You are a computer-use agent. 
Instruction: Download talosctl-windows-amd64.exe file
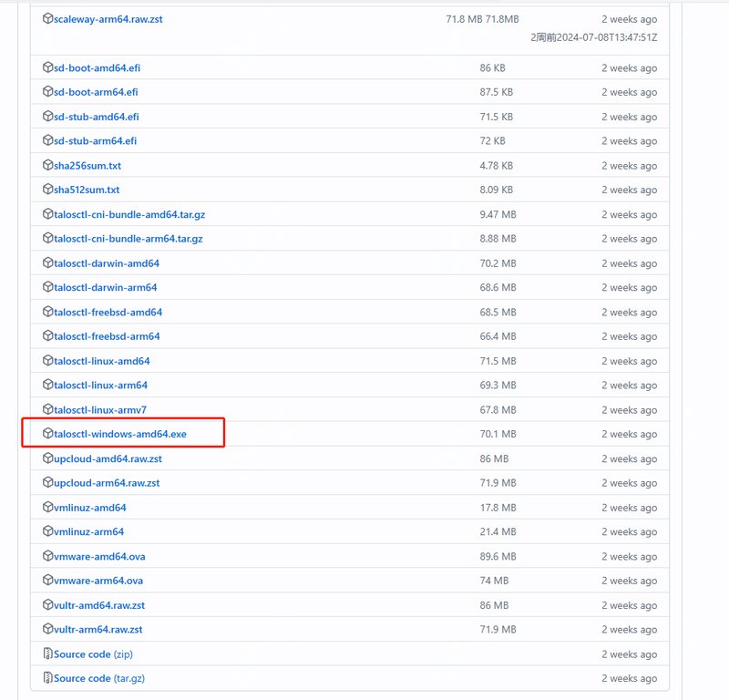click(x=119, y=434)
